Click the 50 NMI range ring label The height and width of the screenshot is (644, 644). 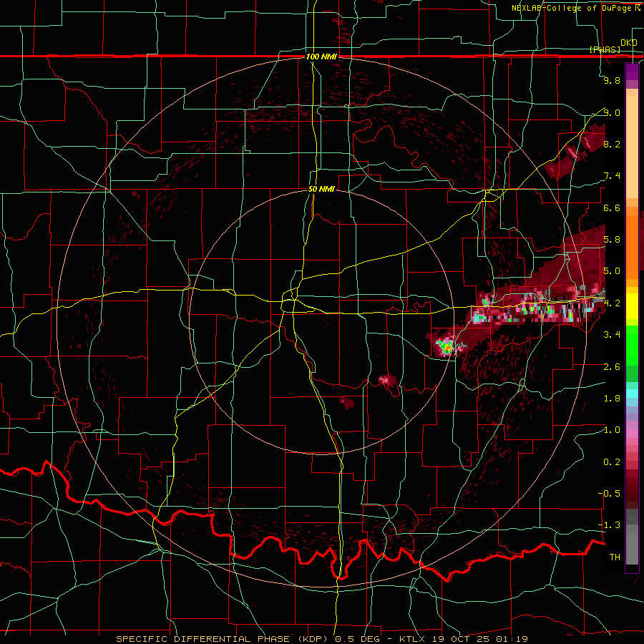click(x=321, y=189)
